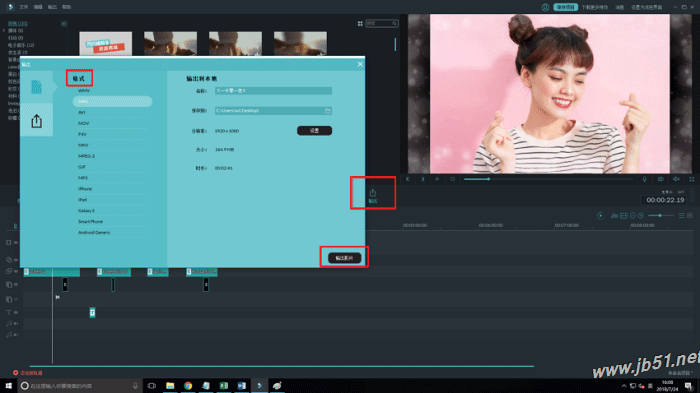Switch media library to grid view
Image resolution: width=700 pixels, height=393 pixels.
360,24
